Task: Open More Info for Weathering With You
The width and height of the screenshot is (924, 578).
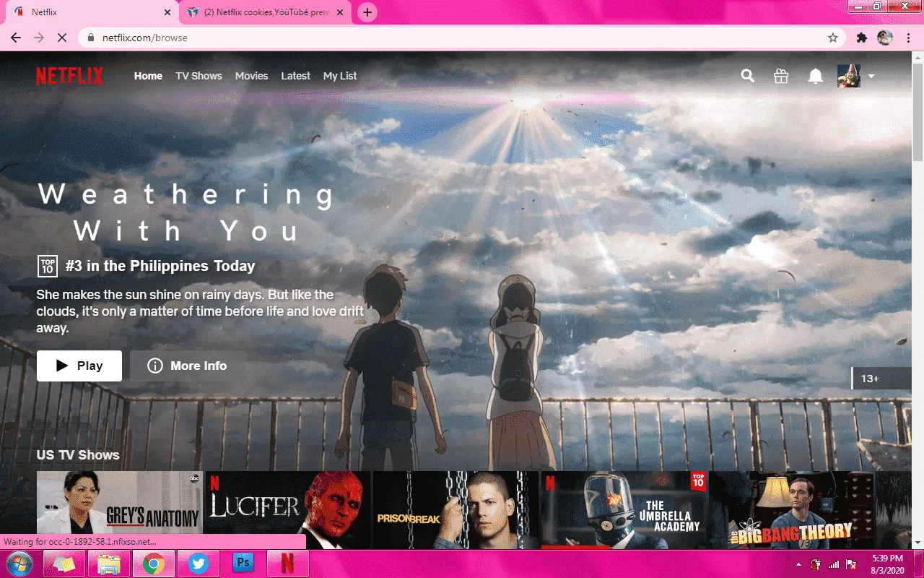Action: [188, 366]
